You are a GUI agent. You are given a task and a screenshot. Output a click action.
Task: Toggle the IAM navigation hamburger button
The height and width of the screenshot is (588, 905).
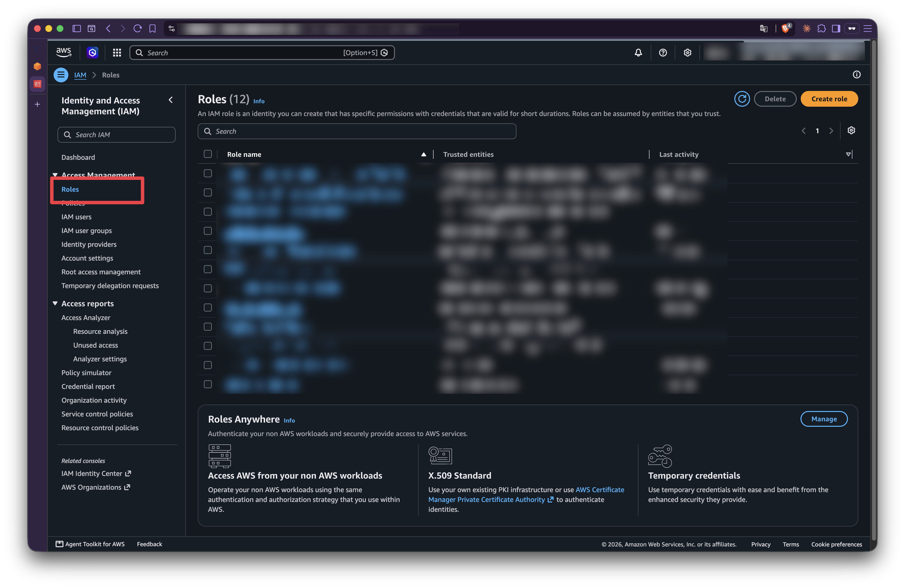61,75
